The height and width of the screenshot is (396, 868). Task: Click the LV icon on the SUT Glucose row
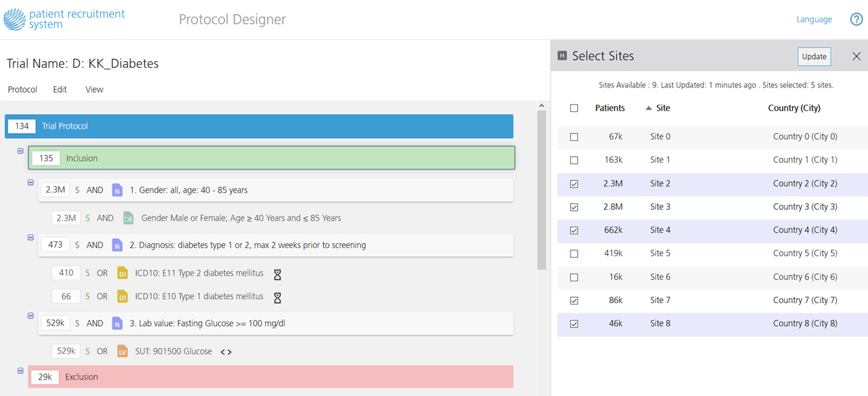coord(122,351)
